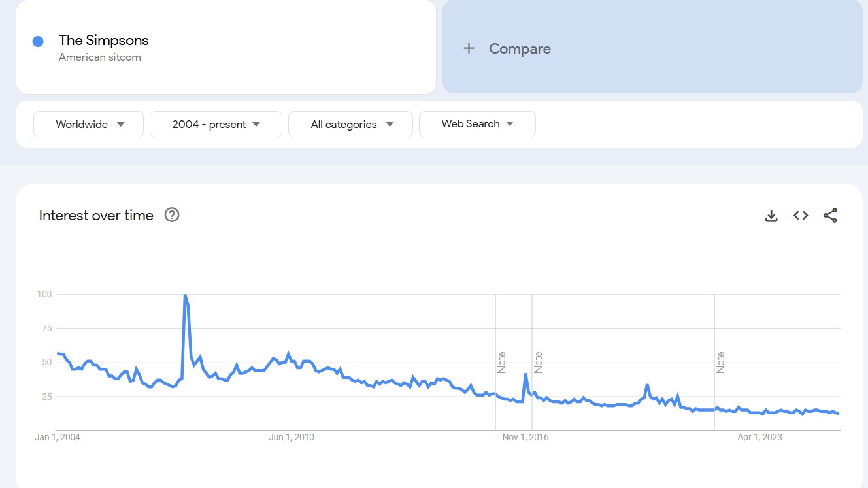Image resolution: width=868 pixels, height=488 pixels.
Task: Open the All categories dropdown
Action: point(350,124)
